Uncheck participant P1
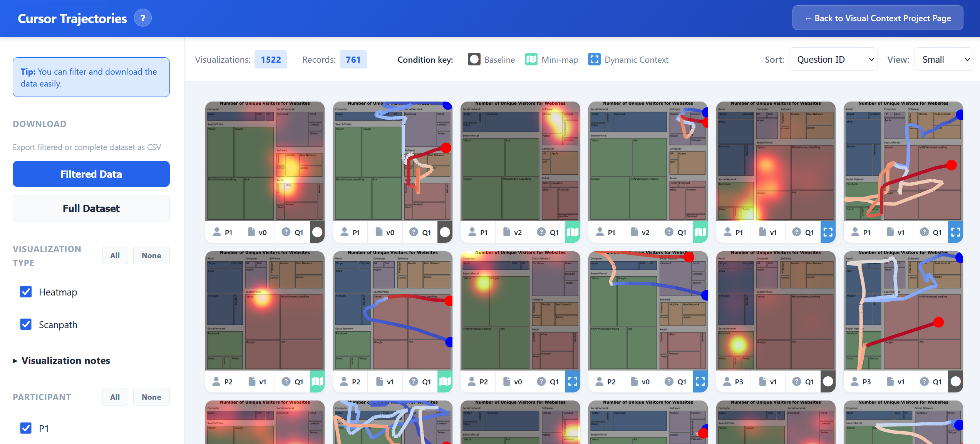The image size is (980, 444). (25, 428)
